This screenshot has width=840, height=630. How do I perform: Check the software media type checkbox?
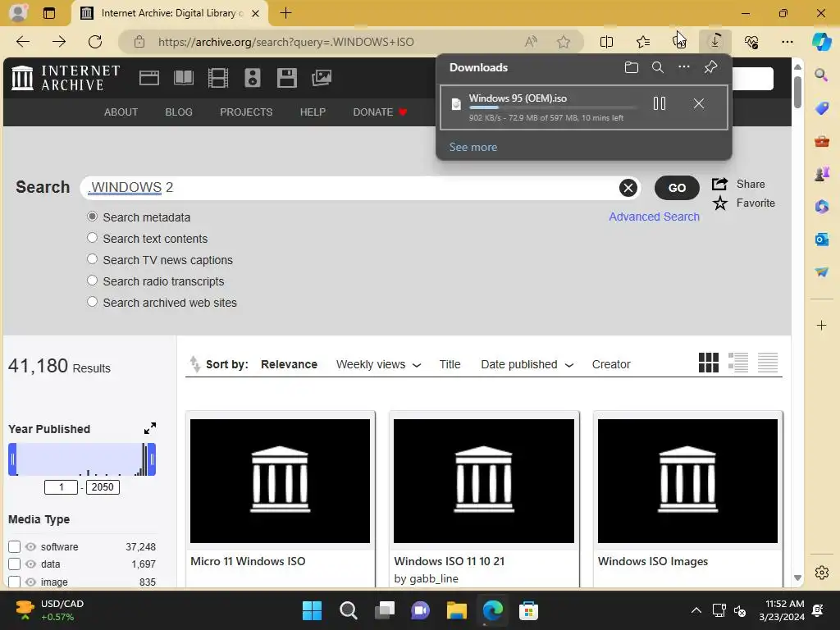click(x=15, y=547)
